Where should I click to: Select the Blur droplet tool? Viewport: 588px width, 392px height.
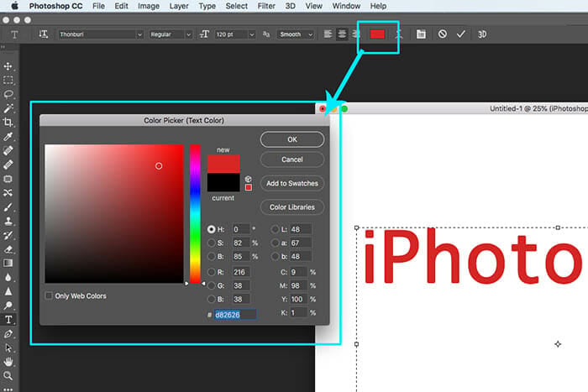coord(8,277)
